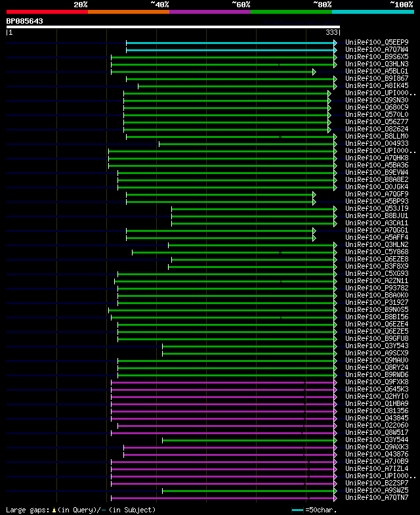Select UniRef100_O04933 label

[377, 143]
